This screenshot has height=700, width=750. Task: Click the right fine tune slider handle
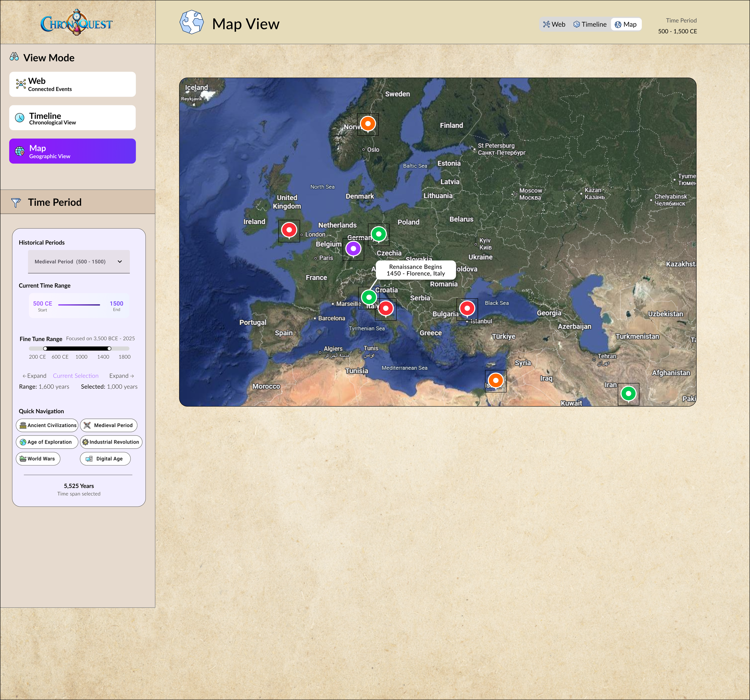click(109, 349)
